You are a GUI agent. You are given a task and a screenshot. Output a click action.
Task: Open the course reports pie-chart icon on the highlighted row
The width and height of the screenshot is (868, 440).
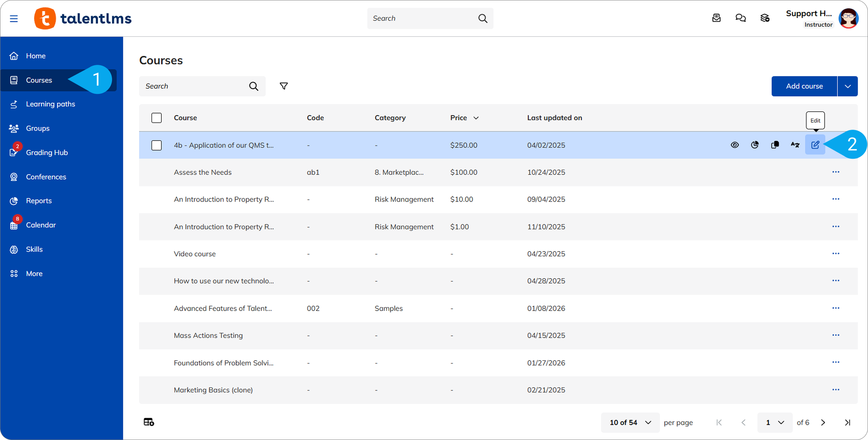pos(755,145)
